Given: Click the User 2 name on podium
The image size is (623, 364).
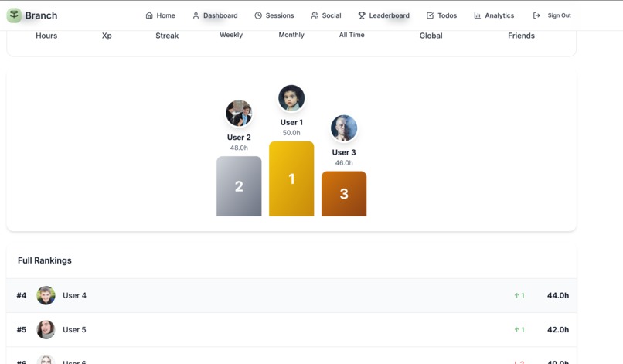Looking at the screenshot, I should (x=239, y=138).
